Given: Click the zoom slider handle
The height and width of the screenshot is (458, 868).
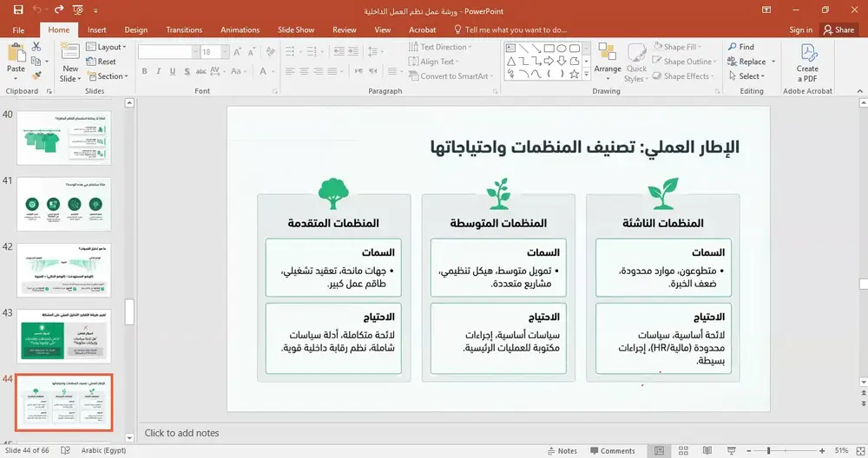Looking at the screenshot, I should click(x=768, y=451).
